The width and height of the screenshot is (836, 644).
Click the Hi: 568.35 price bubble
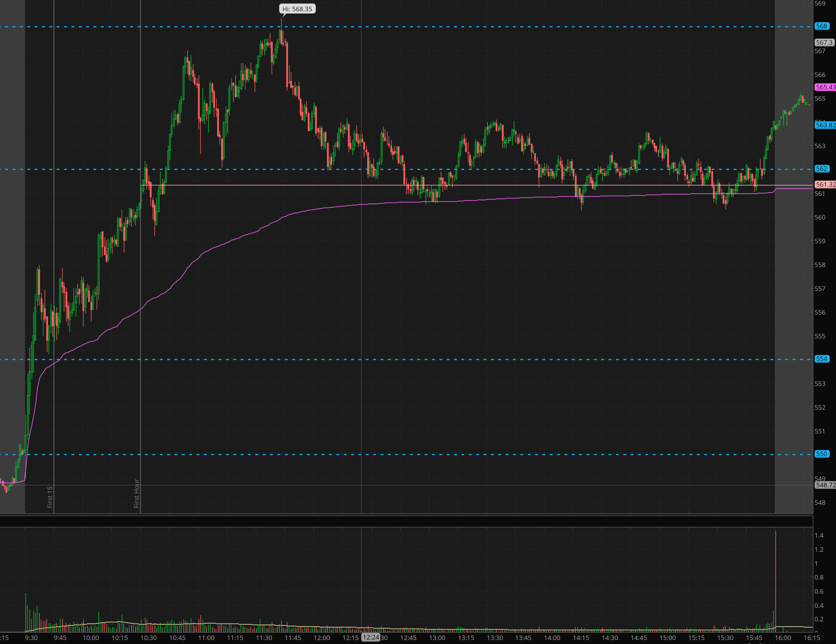pos(297,9)
